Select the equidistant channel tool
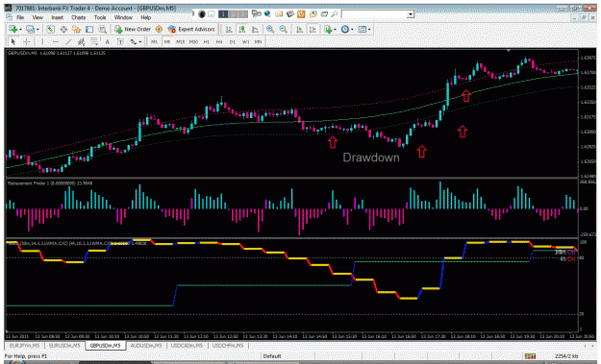Screen dimensions: 601x364 point(82,41)
